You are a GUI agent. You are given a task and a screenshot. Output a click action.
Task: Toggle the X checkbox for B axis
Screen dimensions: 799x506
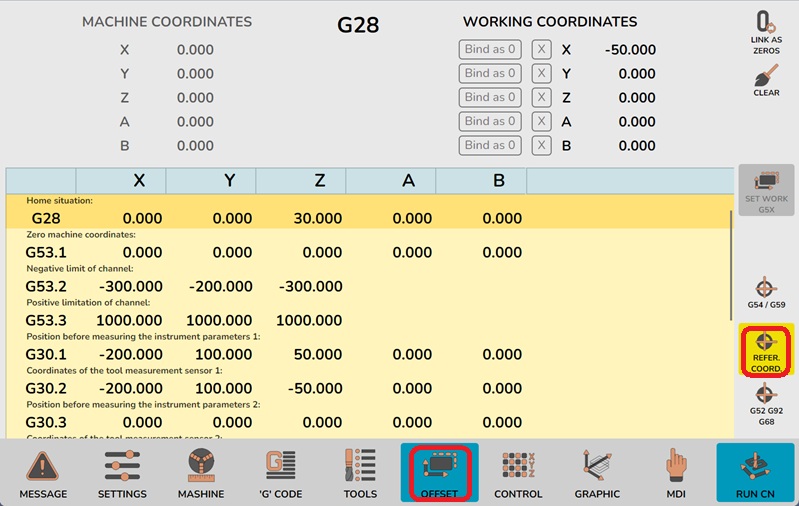[541, 145]
